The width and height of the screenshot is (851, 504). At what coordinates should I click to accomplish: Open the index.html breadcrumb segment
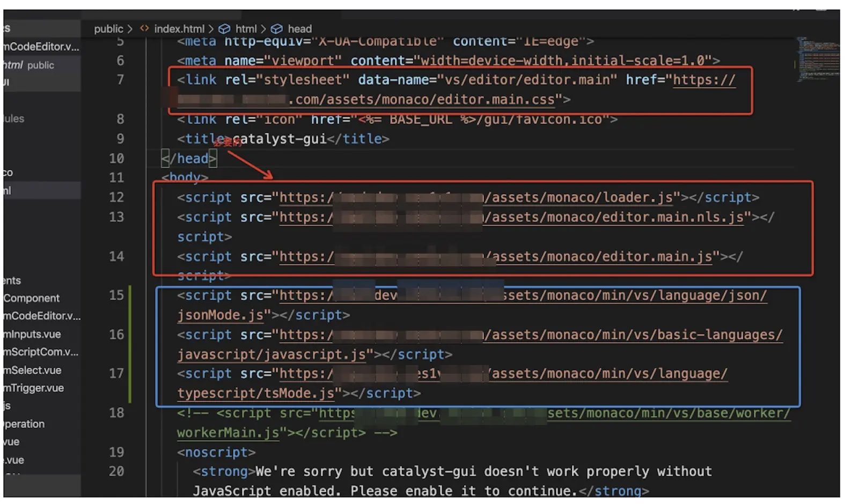tap(179, 28)
